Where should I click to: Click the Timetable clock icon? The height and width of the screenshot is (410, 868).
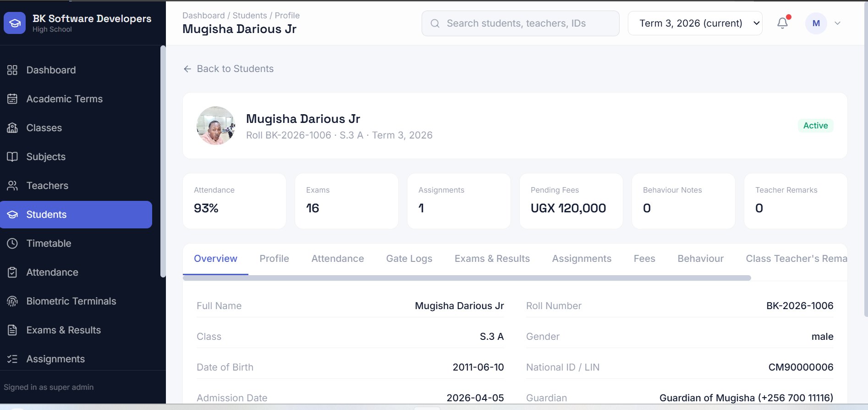coord(12,244)
